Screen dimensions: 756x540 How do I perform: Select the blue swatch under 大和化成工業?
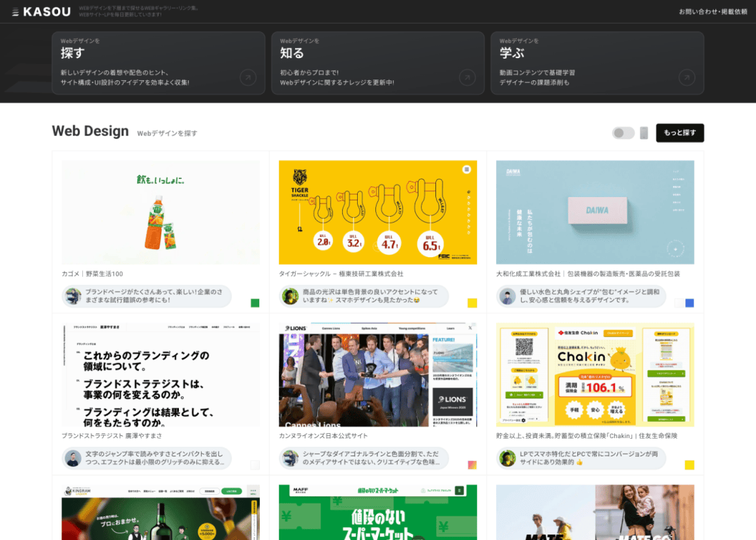689,303
